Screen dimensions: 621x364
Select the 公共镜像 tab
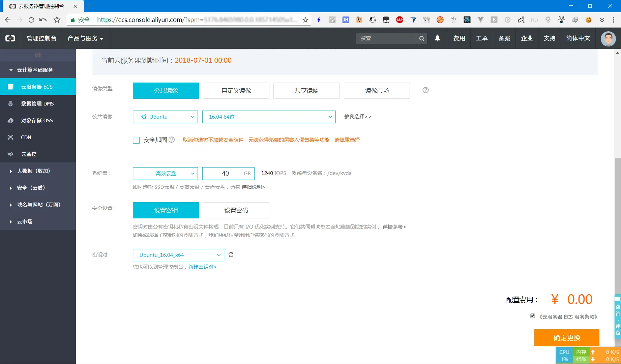(166, 91)
